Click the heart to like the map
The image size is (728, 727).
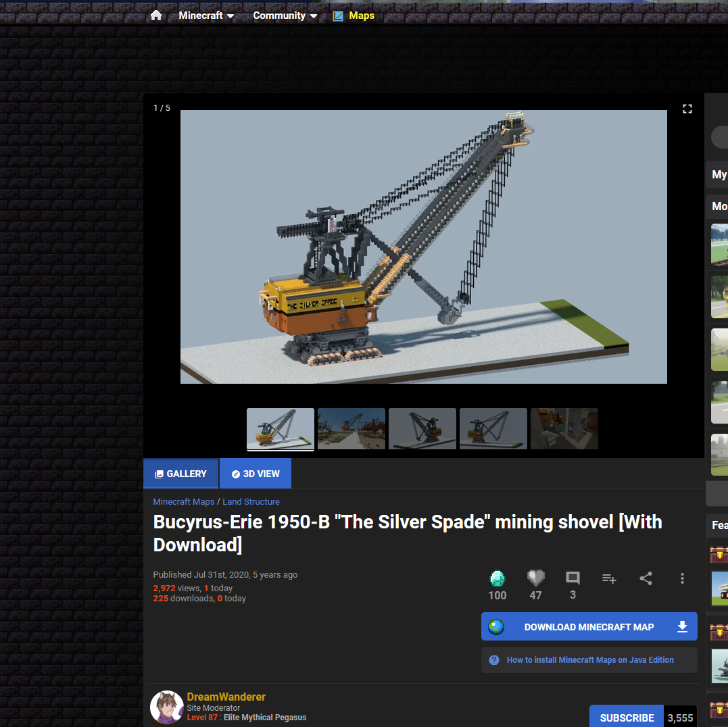tap(535, 579)
